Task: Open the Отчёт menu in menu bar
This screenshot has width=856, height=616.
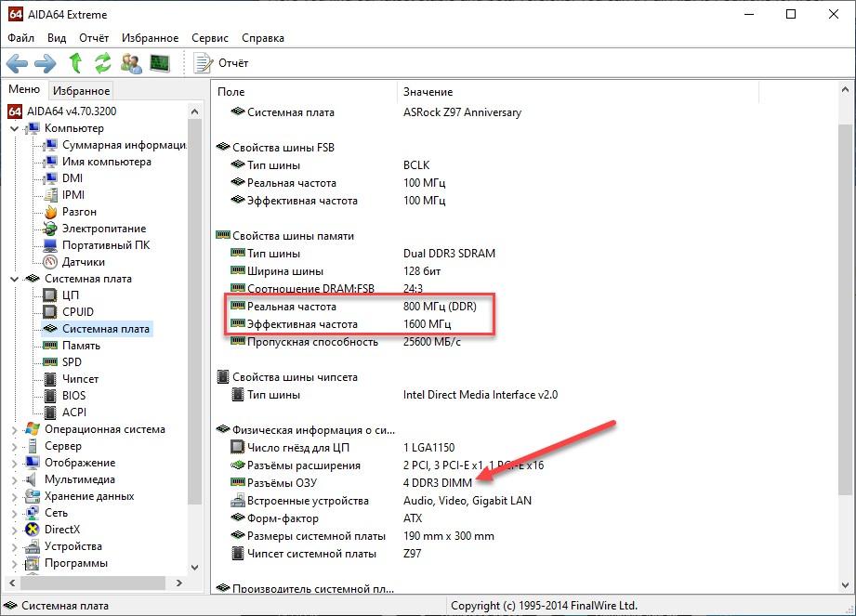Action: (94, 38)
